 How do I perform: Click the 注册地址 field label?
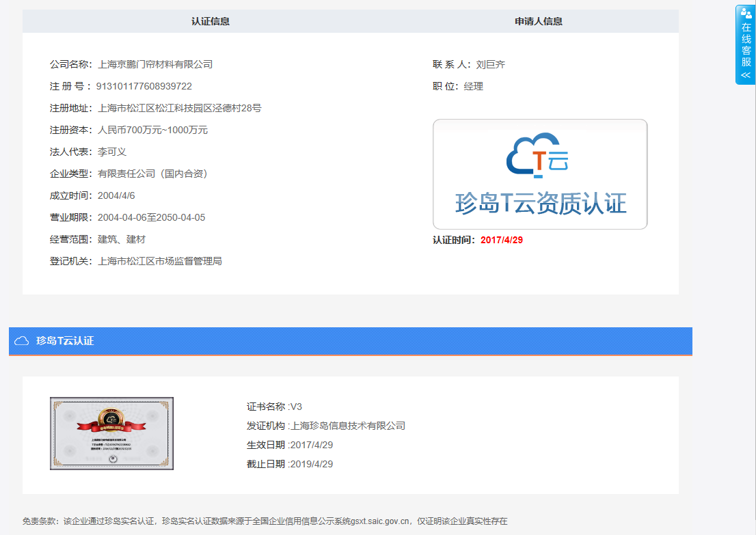click(71, 109)
